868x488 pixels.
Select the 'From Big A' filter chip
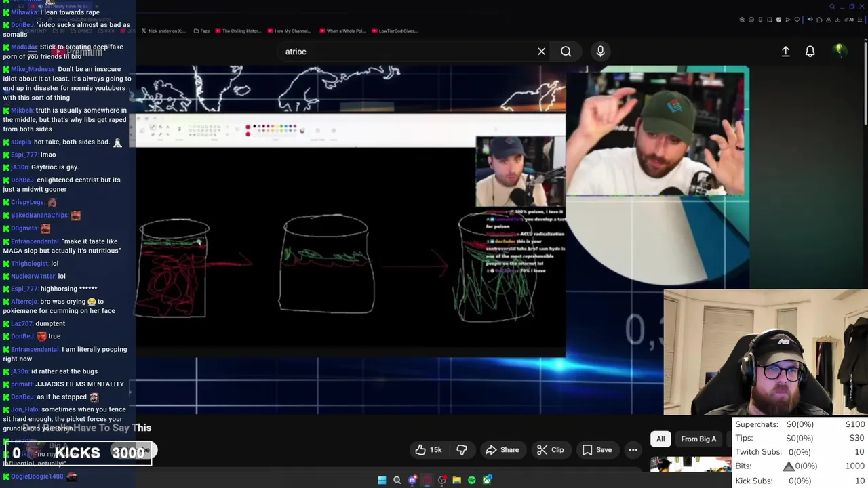698,439
